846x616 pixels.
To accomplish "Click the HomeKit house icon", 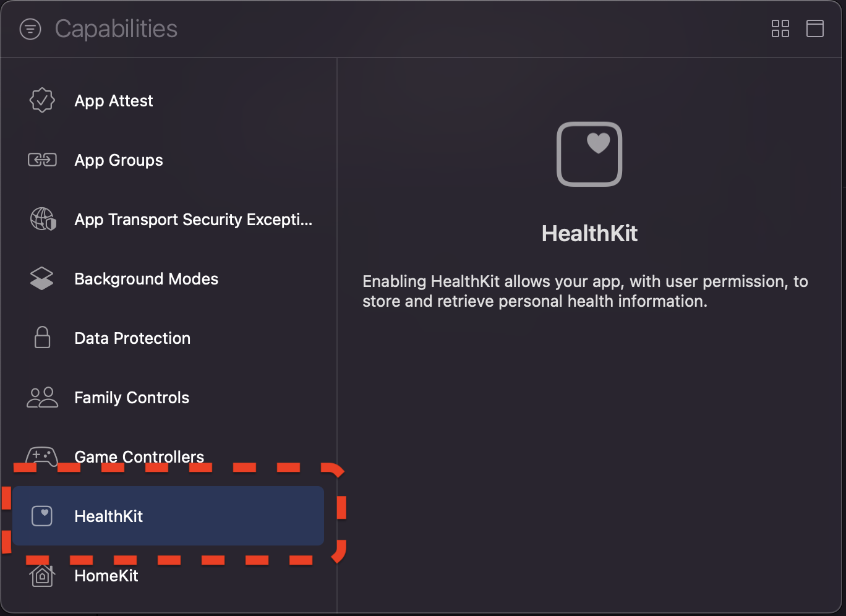I will point(41,575).
